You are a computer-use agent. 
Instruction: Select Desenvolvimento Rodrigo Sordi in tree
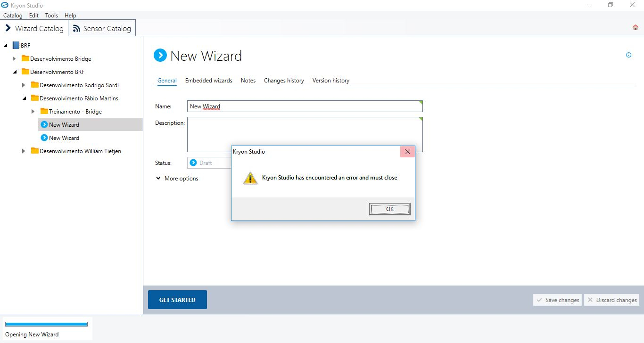(x=79, y=85)
